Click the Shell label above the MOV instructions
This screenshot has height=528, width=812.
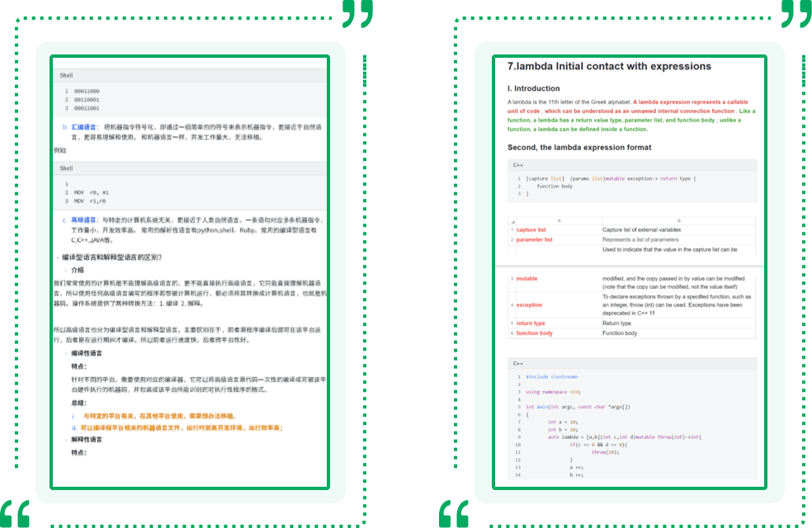tap(66, 168)
